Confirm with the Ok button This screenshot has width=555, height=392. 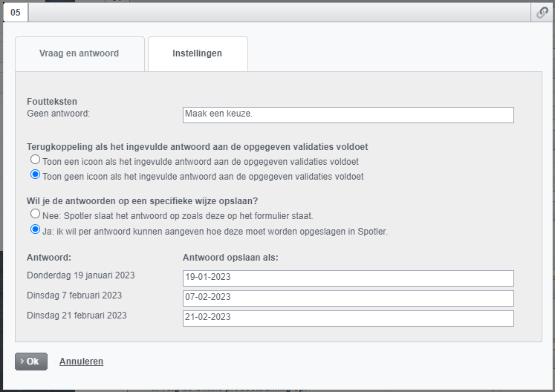31,362
